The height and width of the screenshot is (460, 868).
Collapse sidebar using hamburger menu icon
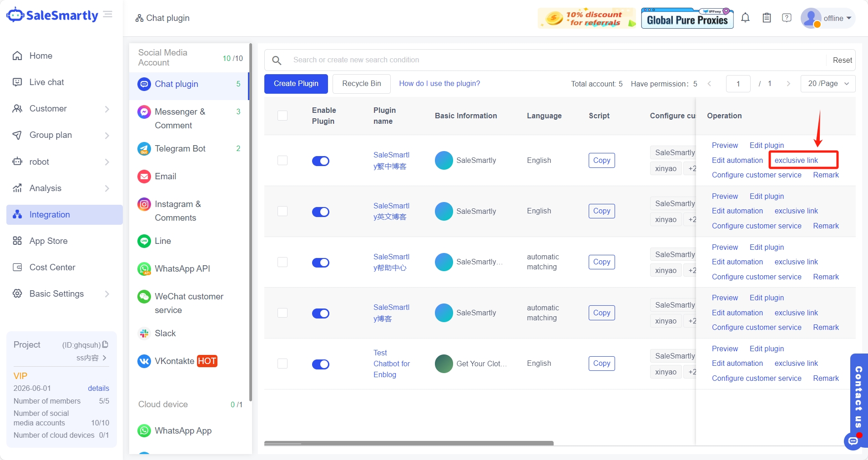point(108,15)
